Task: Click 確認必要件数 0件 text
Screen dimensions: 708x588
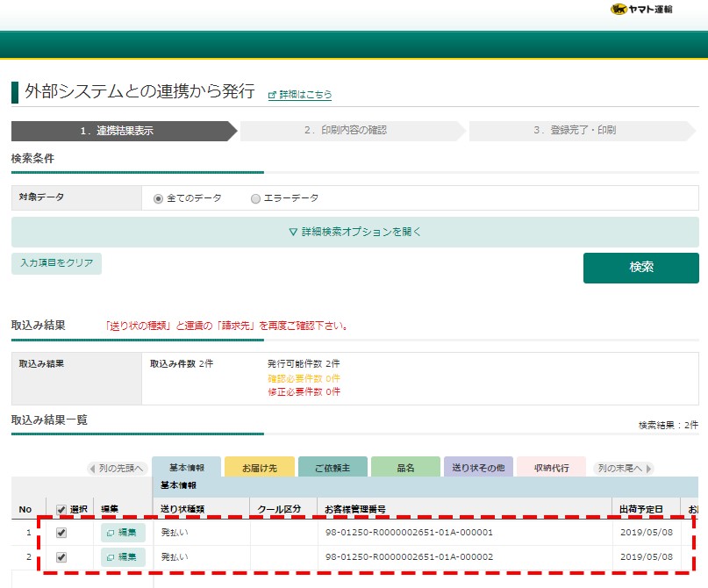Action: [304, 378]
